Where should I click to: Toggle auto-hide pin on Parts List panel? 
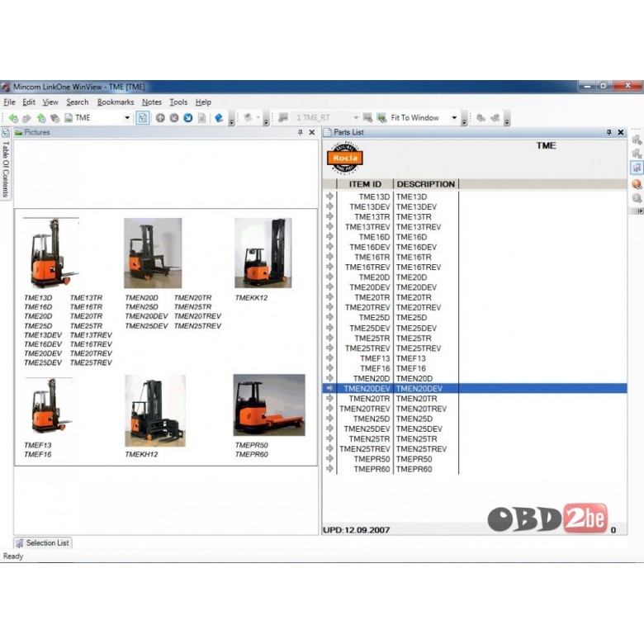[609, 132]
